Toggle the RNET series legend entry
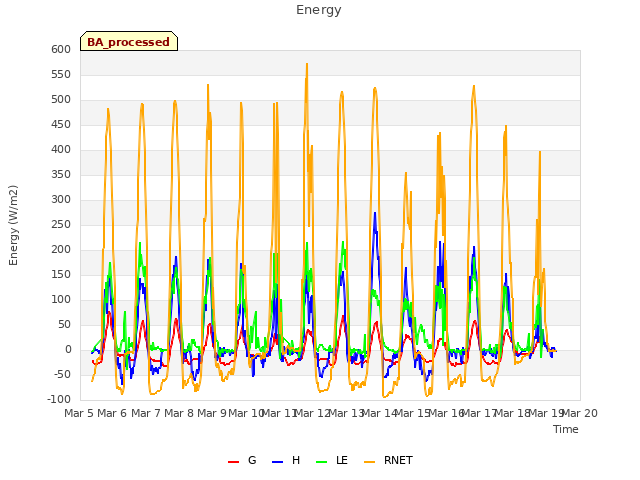 point(388,460)
